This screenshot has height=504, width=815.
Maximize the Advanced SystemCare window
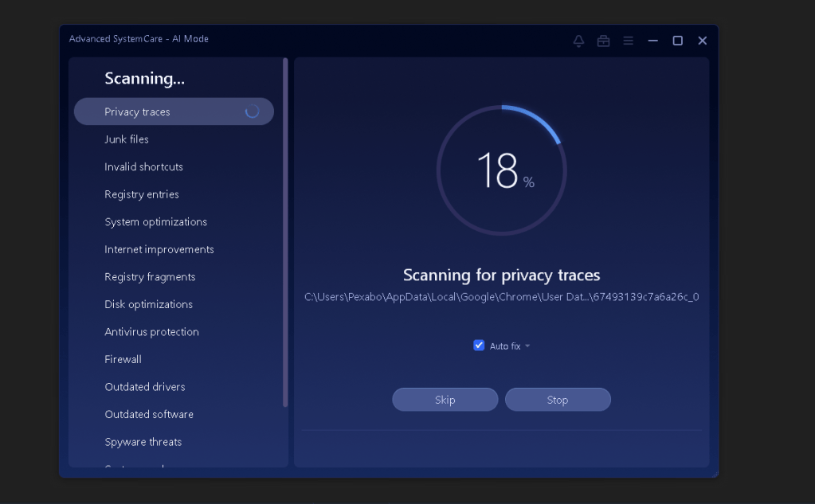(x=678, y=41)
